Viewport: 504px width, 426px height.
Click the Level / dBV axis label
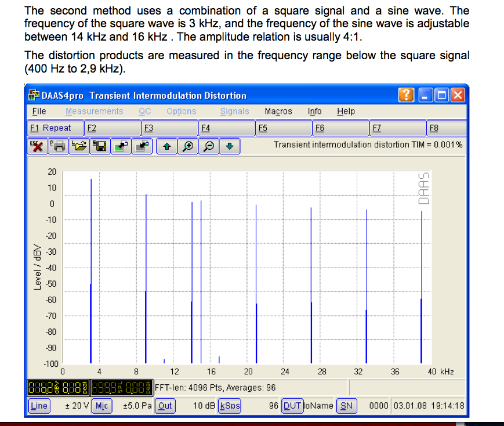coord(38,268)
